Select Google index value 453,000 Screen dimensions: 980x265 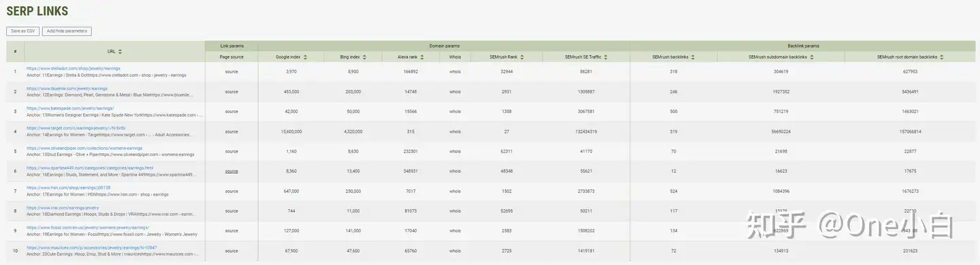click(291, 91)
